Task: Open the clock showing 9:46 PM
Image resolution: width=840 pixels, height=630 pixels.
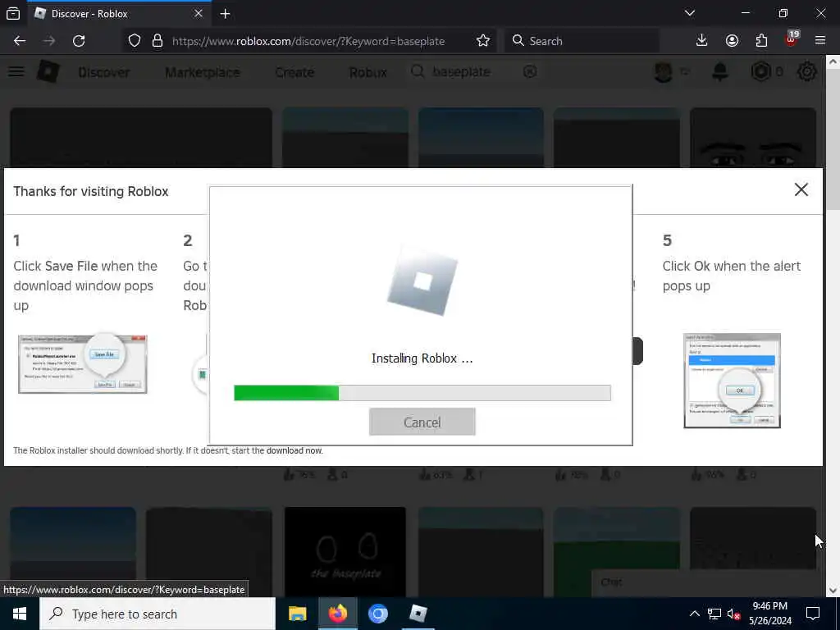Action: point(769,614)
